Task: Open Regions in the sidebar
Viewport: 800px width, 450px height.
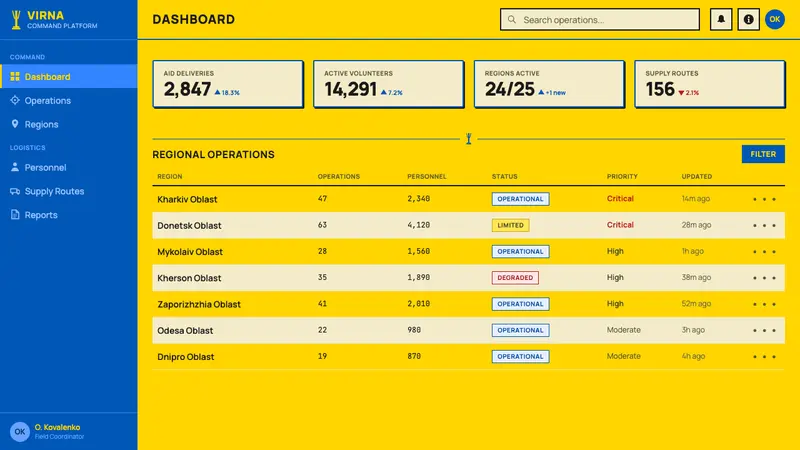Action: pyautogui.click(x=68, y=124)
